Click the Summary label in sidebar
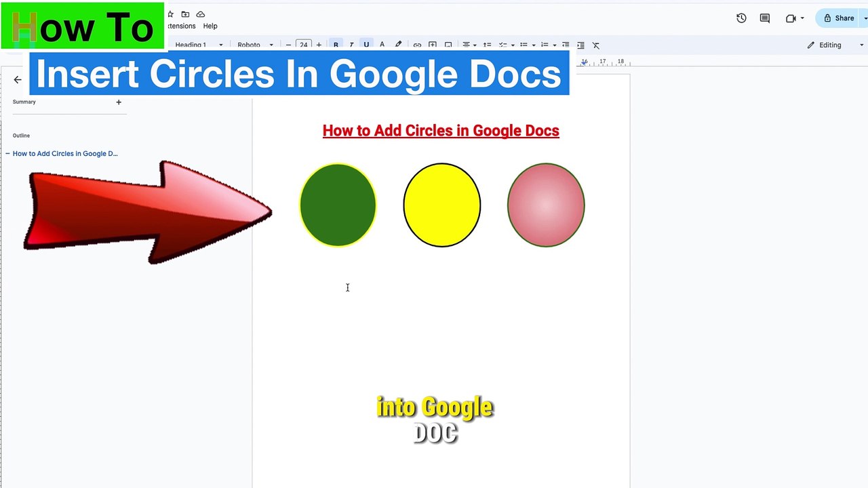The height and width of the screenshot is (488, 868). tap(24, 102)
